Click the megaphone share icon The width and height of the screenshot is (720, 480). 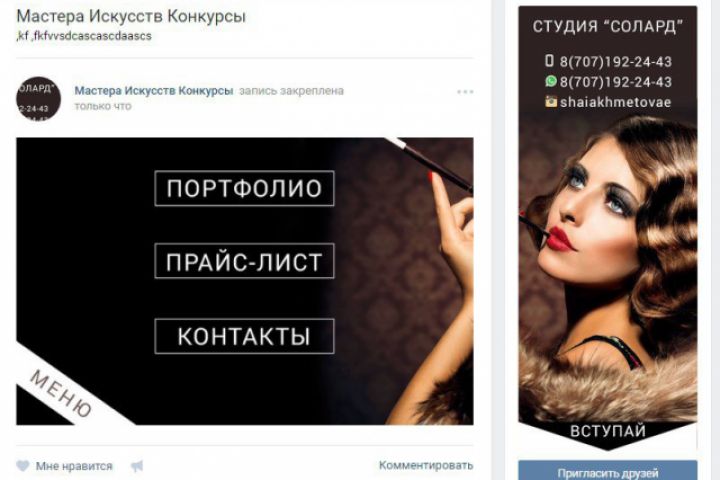[x=137, y=466]
